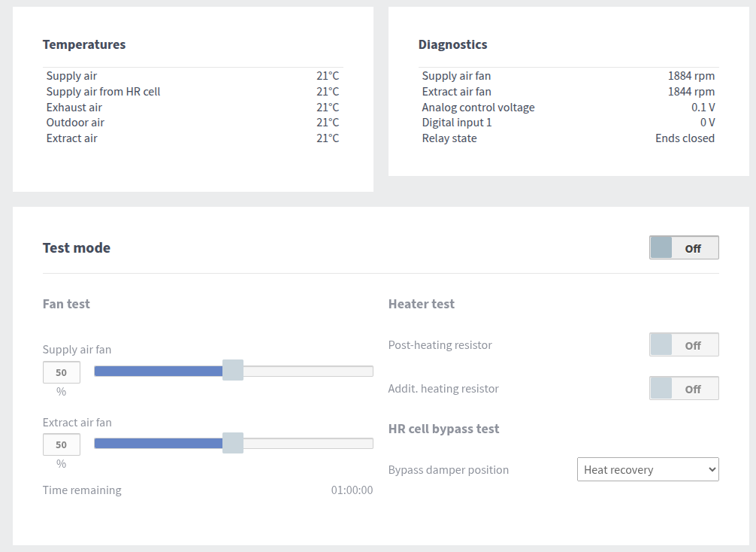Click the Extract air fan slider handle
The height and width of the screenshot is (552, 756).
[233, 443]
